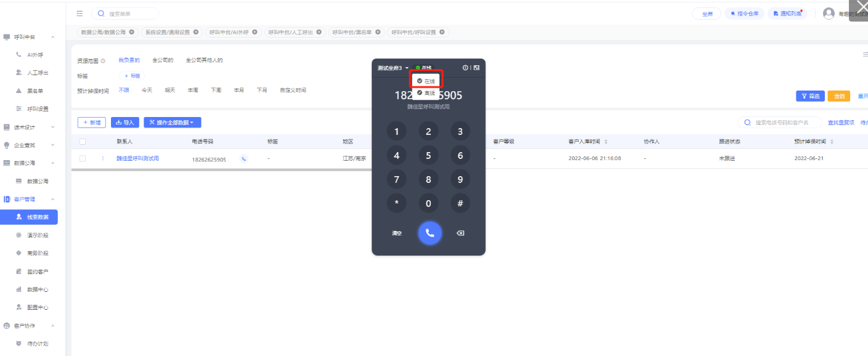The height and width of the screenshot is (356, 868).
Task: Click 展开 to expand filters
Action: point(862,96)
